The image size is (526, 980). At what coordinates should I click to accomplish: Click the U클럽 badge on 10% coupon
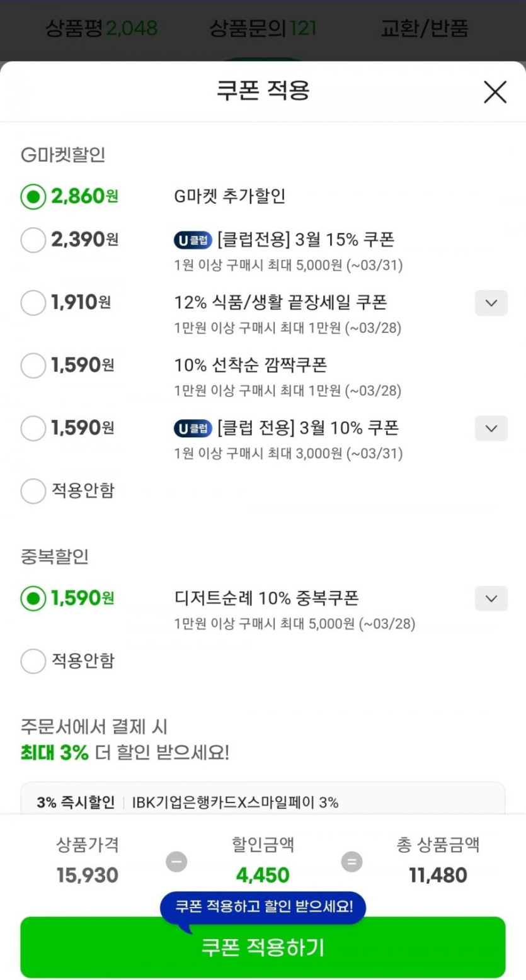click(x=193, y=429)
